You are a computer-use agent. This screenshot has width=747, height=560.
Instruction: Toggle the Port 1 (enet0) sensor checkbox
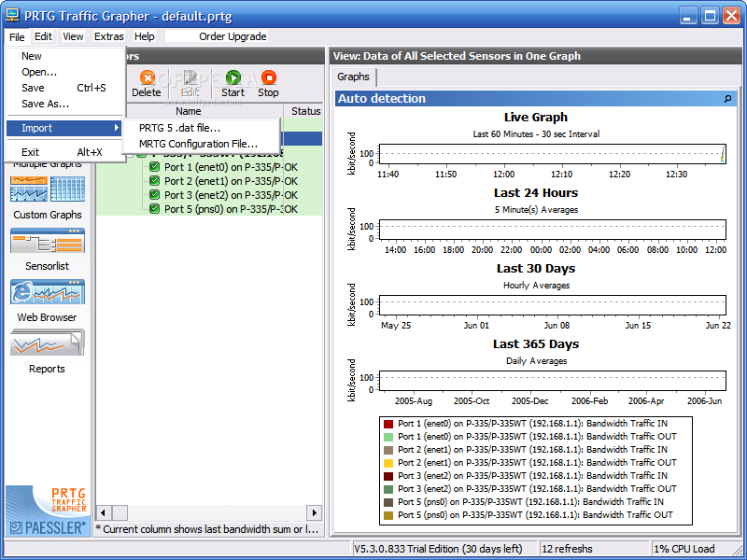coord(154,167)
